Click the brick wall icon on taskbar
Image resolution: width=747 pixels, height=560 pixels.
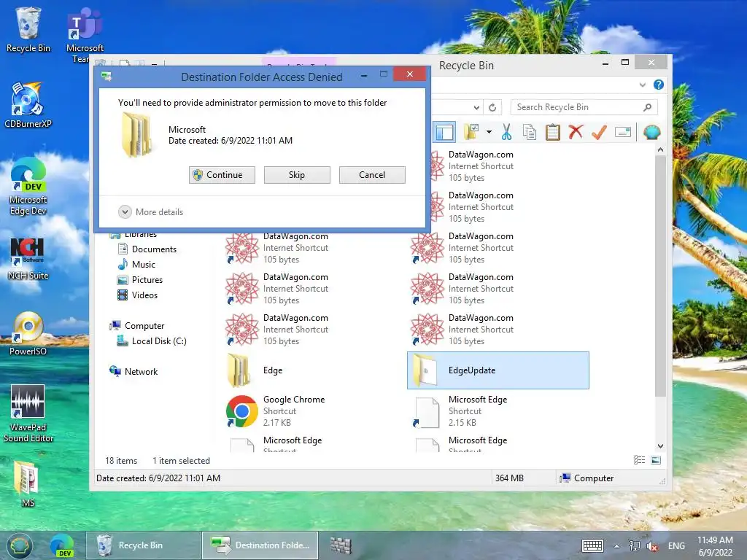(x=341, y=545)
